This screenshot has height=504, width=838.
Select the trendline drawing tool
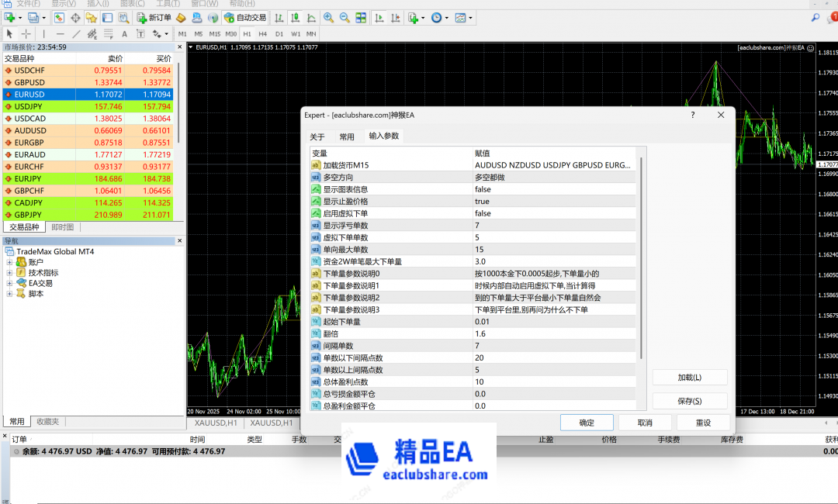[76, 34]
